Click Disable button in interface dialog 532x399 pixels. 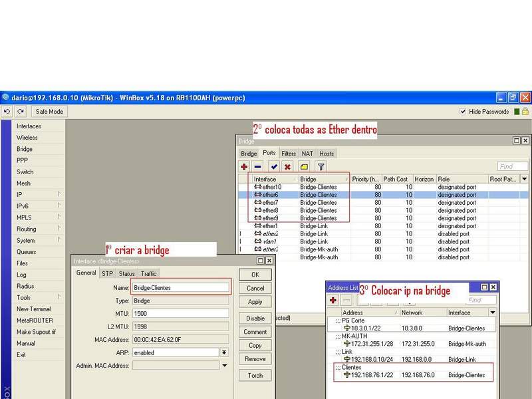[255, 319]
